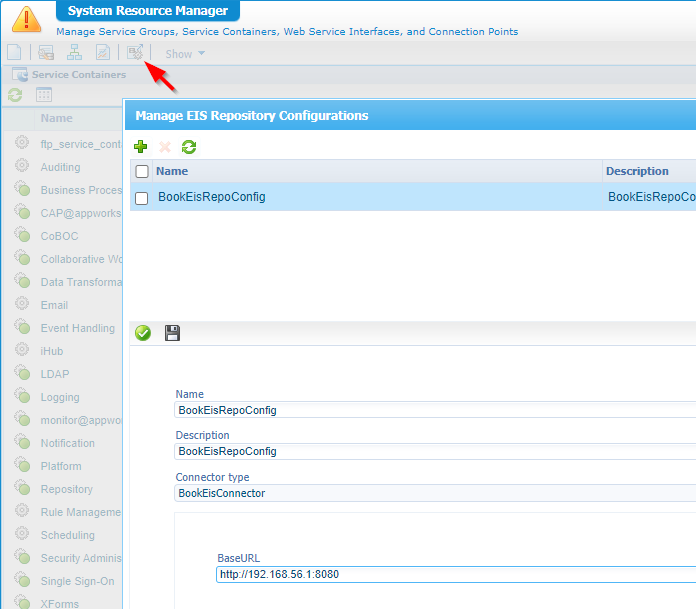696x609 pixels.
Task: Save configuration with the floppy disk icon
Action: (x=172, y=333)
